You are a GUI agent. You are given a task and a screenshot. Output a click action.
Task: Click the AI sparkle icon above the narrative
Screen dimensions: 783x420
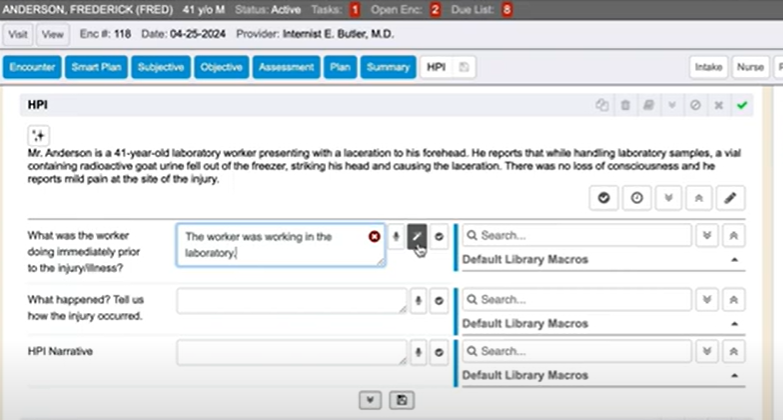pos(38,135)
